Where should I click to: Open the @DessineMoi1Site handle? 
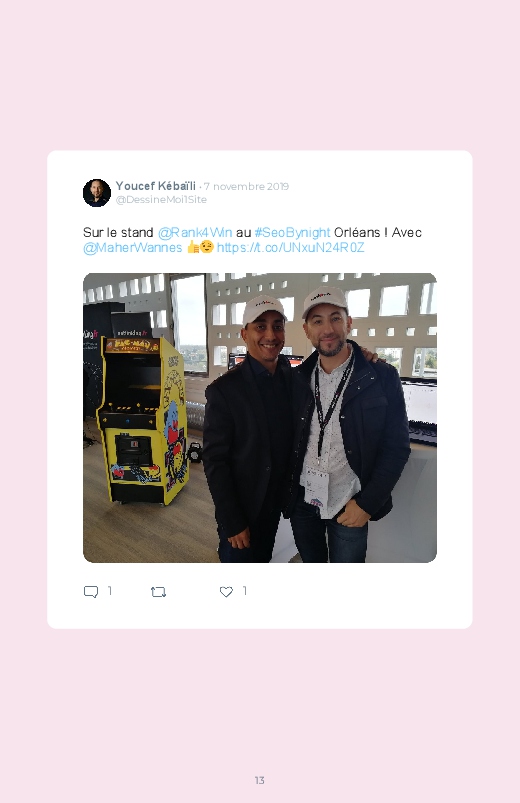tap(161, 200)
